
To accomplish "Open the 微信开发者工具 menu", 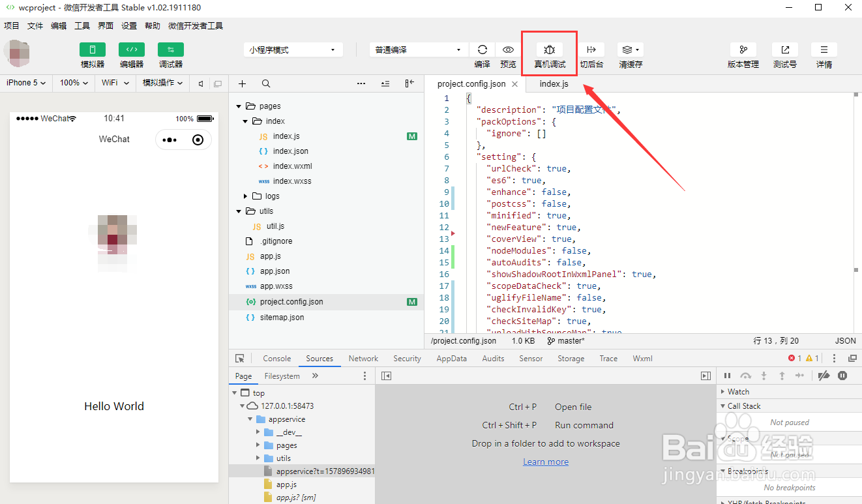I will [x=196, y=26].
